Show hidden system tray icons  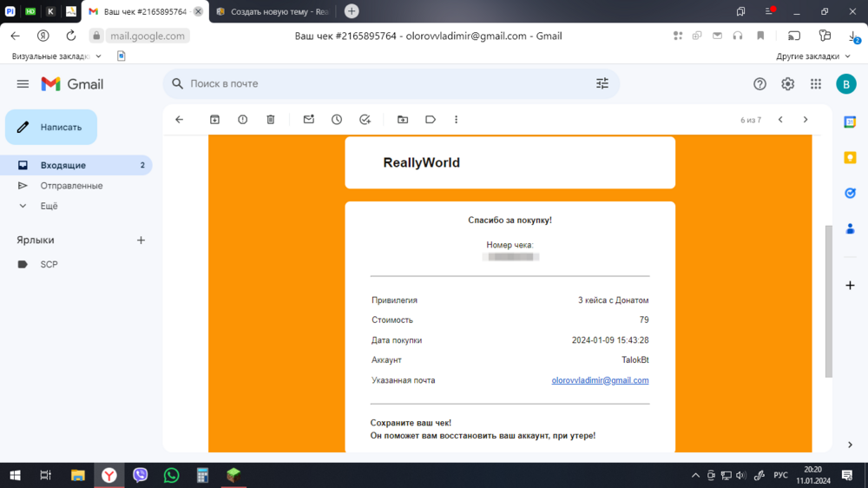[x=696, y=475]
